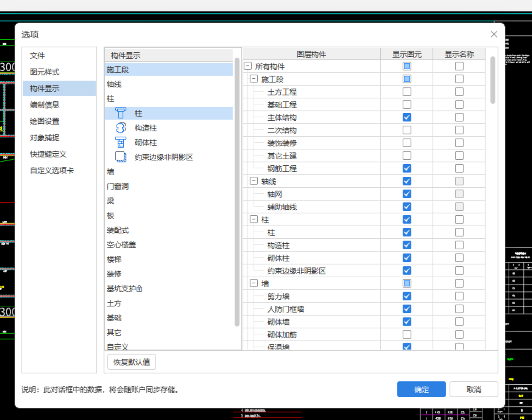
Task: Collapse the 所有构件 tree node
Action: (248, 66)
